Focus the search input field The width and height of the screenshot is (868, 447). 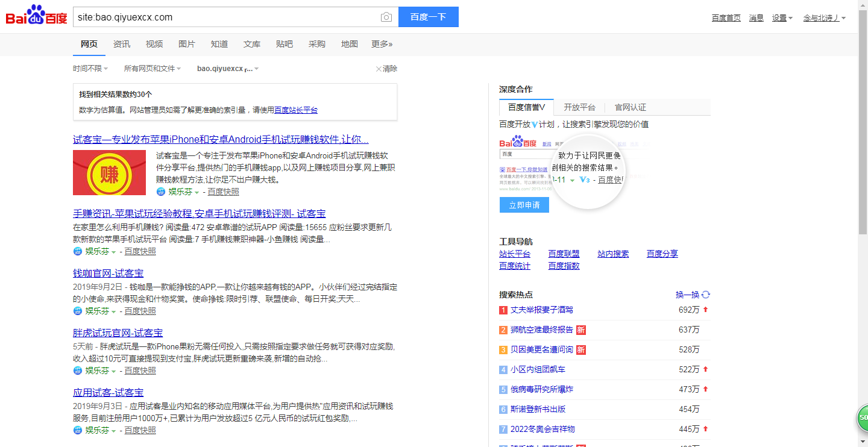pos(226,17)
